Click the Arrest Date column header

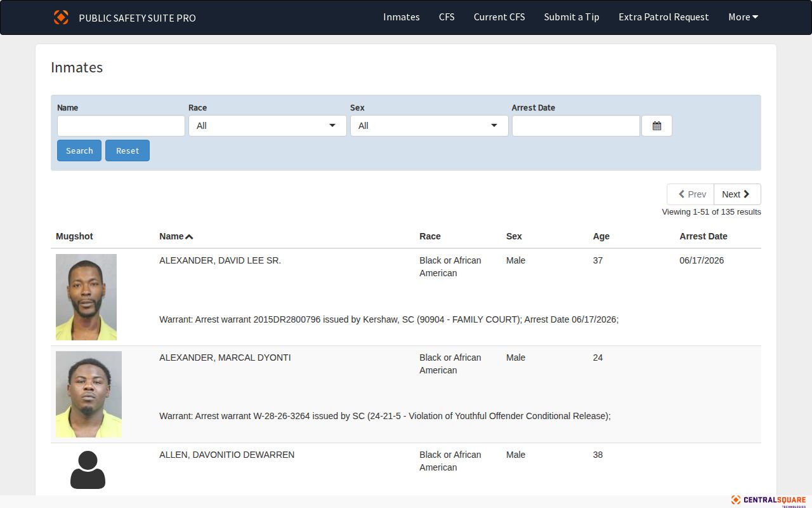[704, 236]
